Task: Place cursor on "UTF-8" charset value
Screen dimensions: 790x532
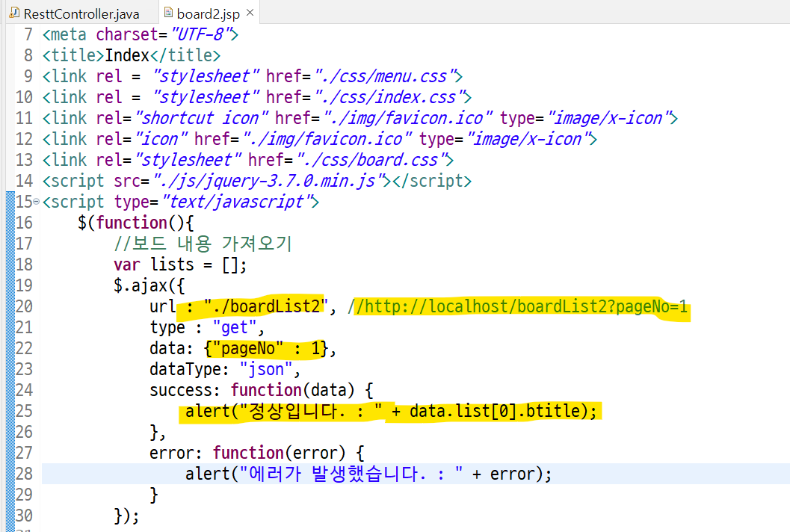Action: tap(200, 34)
